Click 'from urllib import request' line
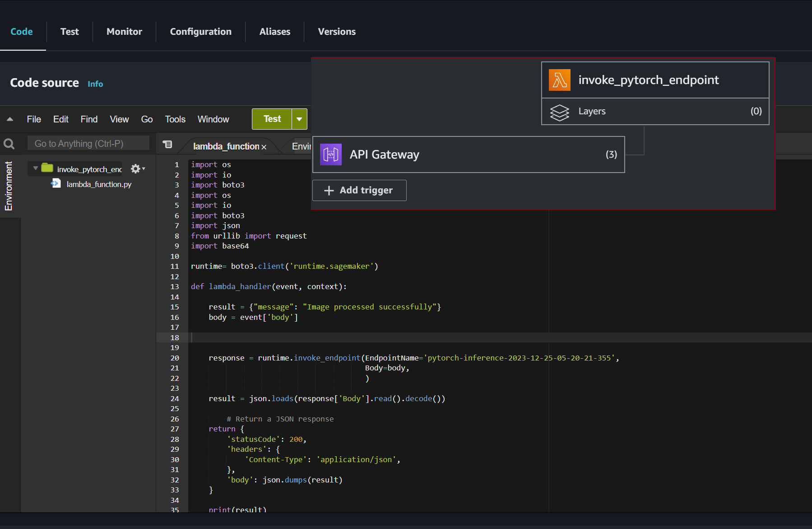The height and width of the screenshot is (529, 812). coord(249,236)
